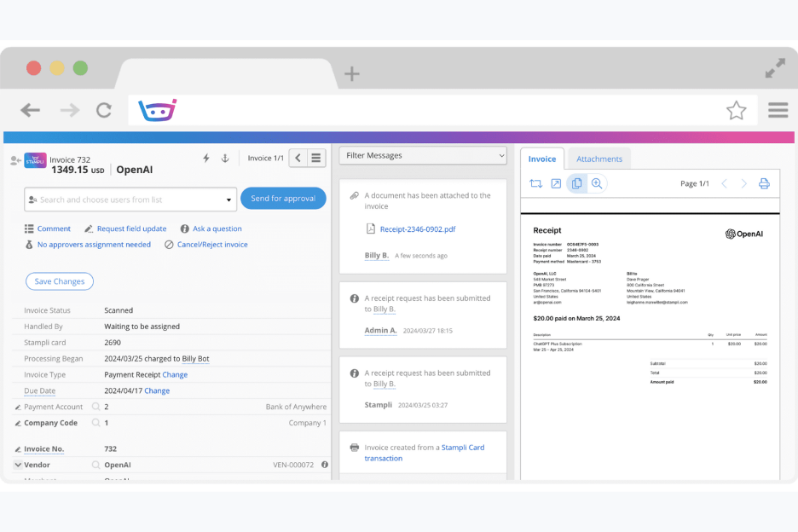Click the browser back arrow
This screenshot has width=798, height=532.
coord(30,110)
